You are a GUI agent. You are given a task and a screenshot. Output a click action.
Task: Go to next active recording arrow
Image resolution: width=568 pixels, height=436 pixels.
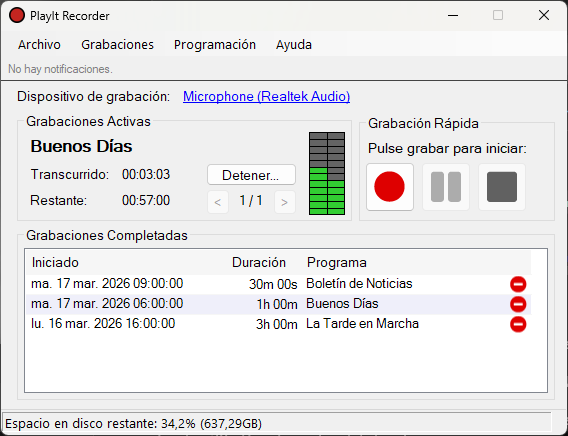tap(285, 202)
